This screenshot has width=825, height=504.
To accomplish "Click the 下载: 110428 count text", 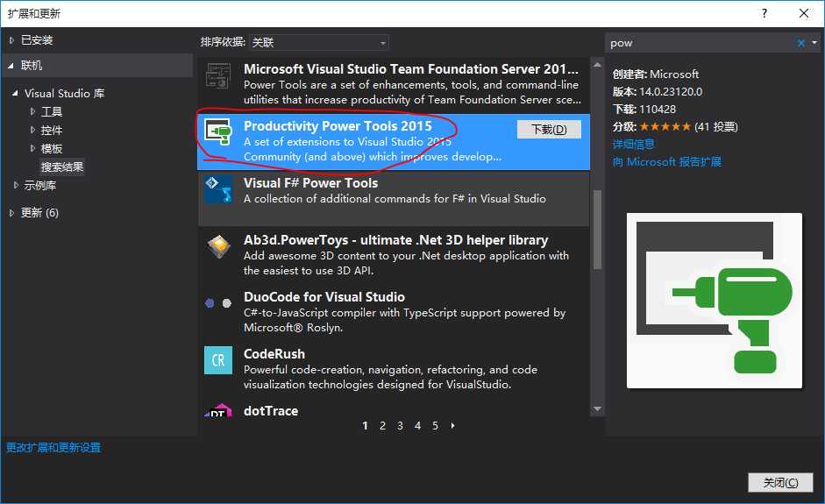I will click(644, 109).
